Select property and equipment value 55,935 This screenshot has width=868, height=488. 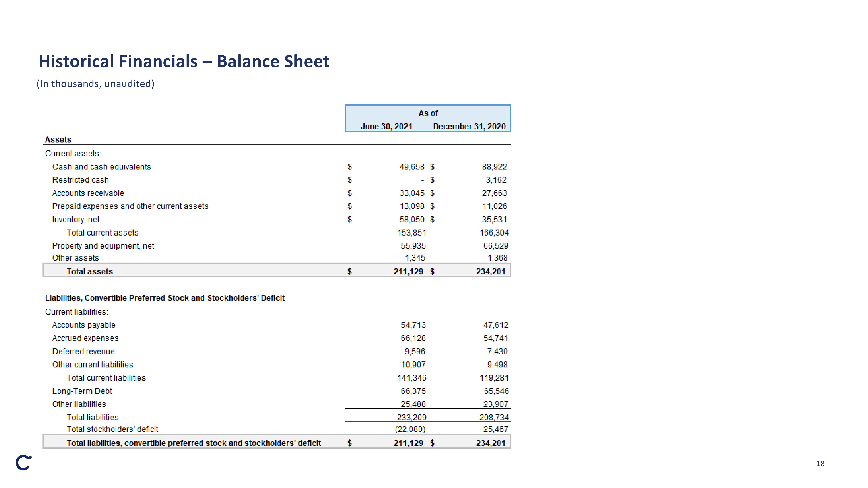coord(413,246)
